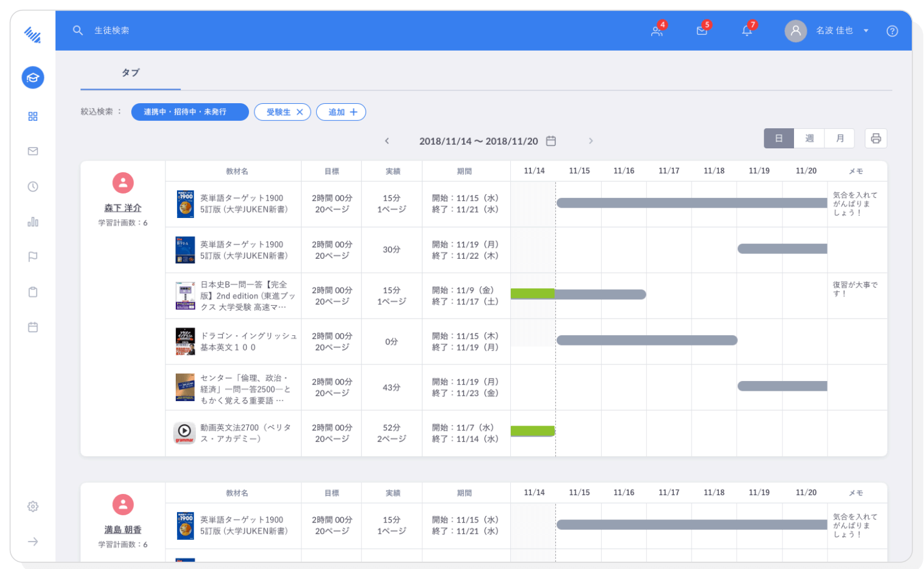This screenshot has height=569, width=924.
Task: Click the 追加 filter button
Action: 341,112
